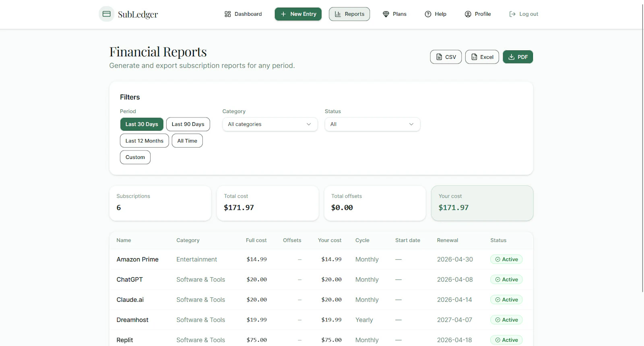This screenshot has height=346, width=644.
Task: Open the Help page
Action: 436,14
